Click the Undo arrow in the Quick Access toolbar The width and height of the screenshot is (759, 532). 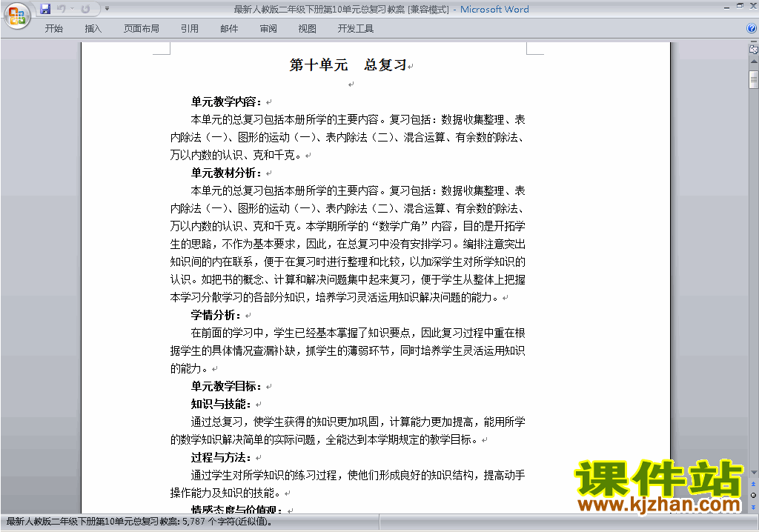tap(61, 9)
